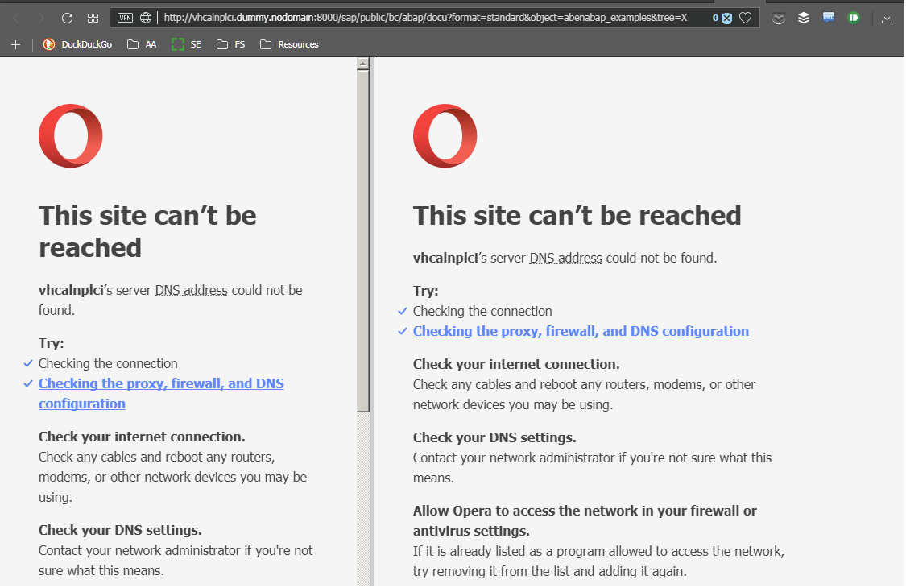Add current page to bookmarks bar

click(15, 44)
